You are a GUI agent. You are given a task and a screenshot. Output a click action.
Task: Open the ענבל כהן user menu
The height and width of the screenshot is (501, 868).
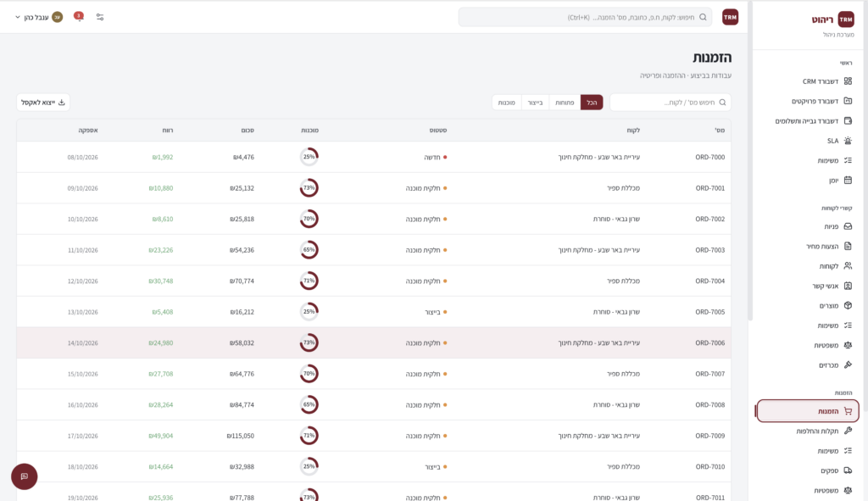(x=39, y=17)
